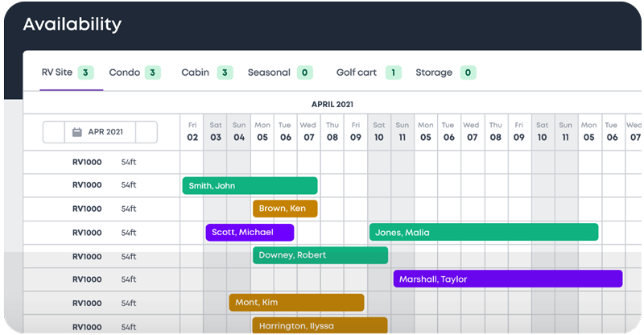
Task: Open the Harrington, Ilyssa booking
Action: (x=320, y=325)
